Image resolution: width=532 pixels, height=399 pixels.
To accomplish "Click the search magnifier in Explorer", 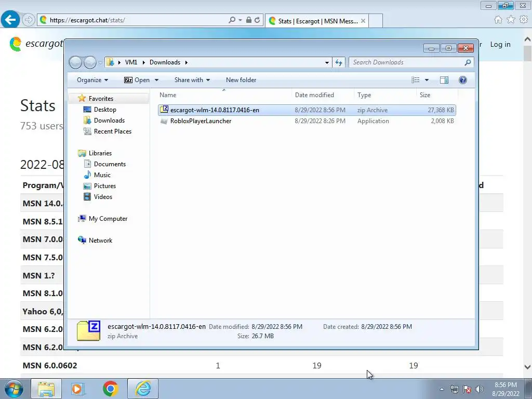I will (468, 62).
